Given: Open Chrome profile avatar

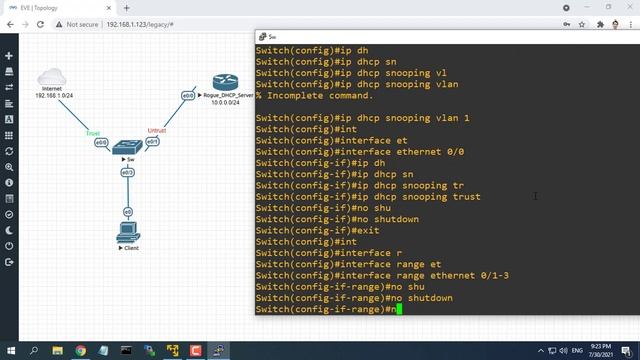Looking at the screenshot, I should pyautogui.click(x=616, y=24).
